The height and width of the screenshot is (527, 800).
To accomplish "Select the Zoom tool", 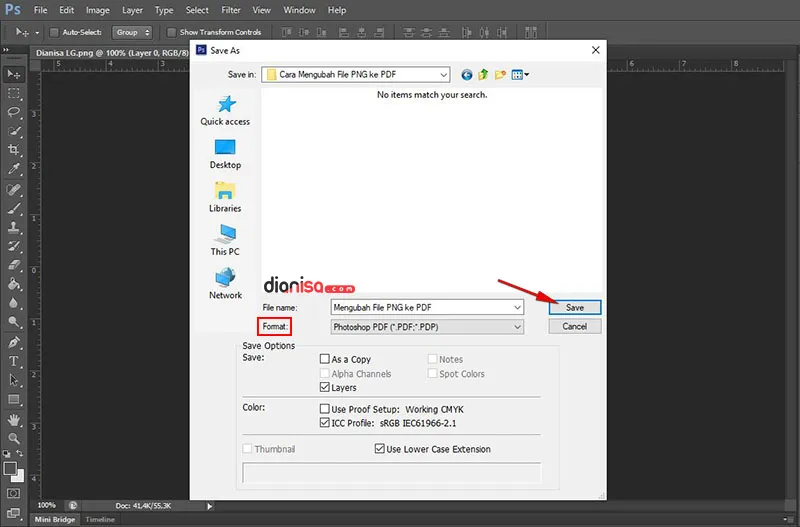I will (14, 438).
